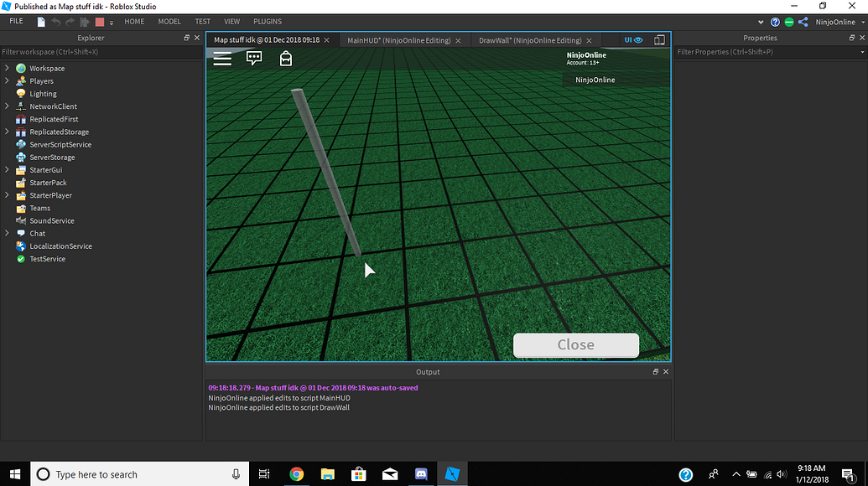Open the FILE menu
The image size is (868, 486).
pos(17,21)
